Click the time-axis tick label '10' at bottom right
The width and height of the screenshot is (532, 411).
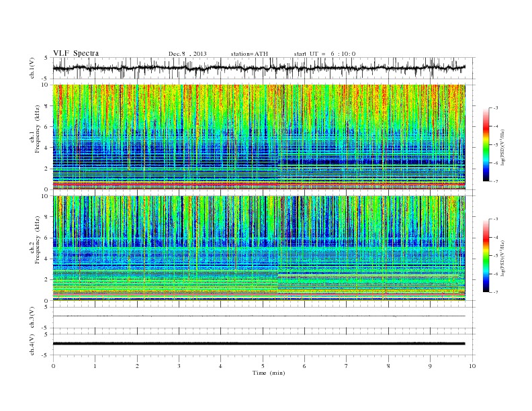point(472,366)
